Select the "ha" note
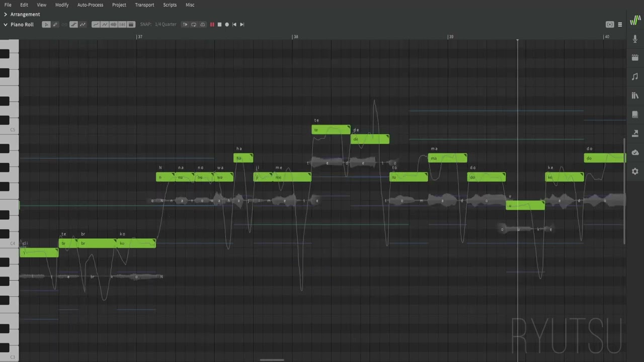Image resolution: width=644 pixels, height=362 pixels. pyautogui.click(x=244, y=158)
